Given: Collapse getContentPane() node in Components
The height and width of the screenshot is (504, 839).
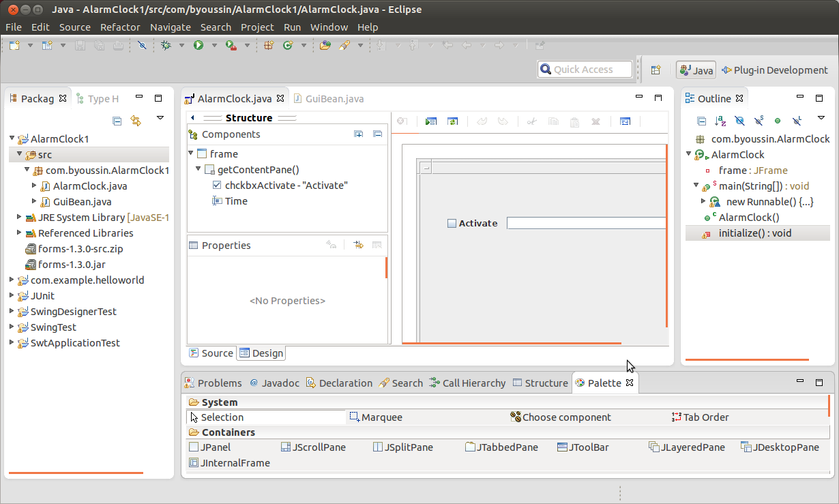Looking at the screenshot, I should pyautogui.click(x=198, y=169).
